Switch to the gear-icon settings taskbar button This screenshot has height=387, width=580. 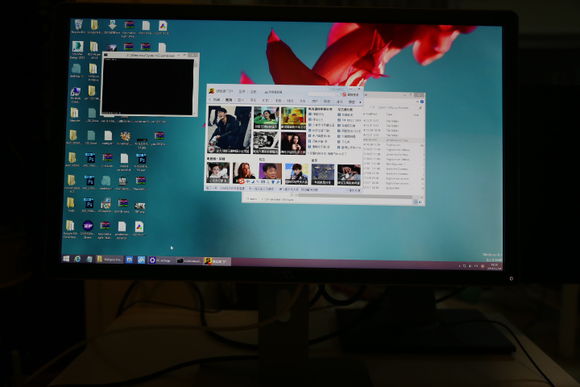(x=161, y=260)
